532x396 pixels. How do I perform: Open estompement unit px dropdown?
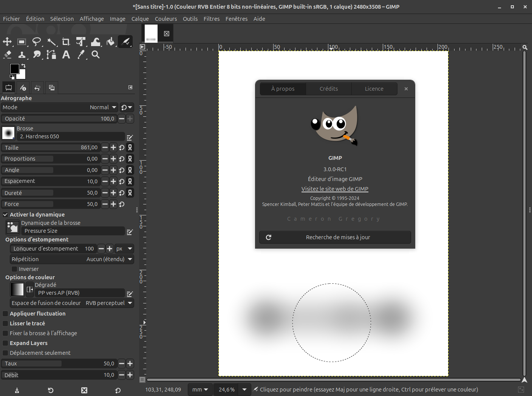[x=124, y=249]
